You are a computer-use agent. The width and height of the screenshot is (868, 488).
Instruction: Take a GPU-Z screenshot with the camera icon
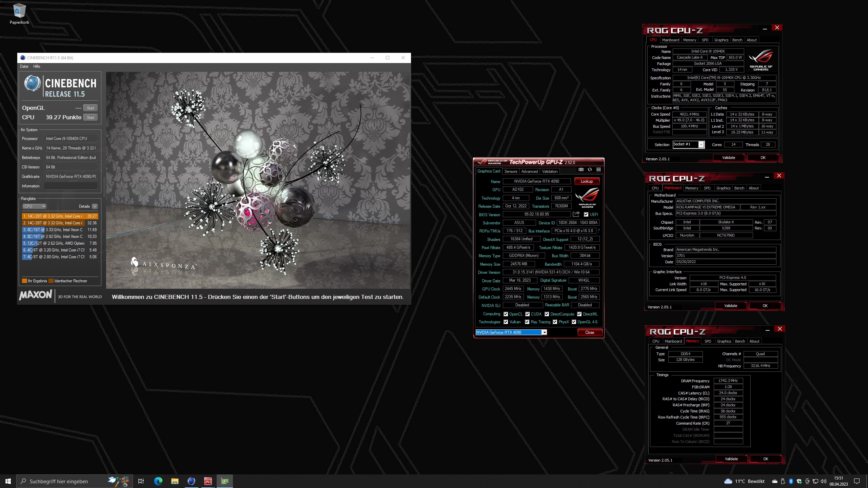581,170
